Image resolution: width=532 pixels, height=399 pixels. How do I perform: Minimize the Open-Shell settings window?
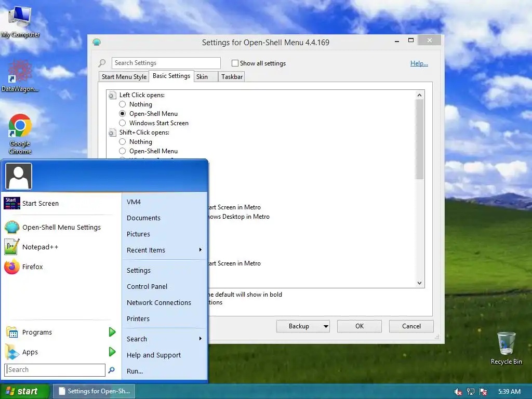pyautogui.click(x=397, y=41)
